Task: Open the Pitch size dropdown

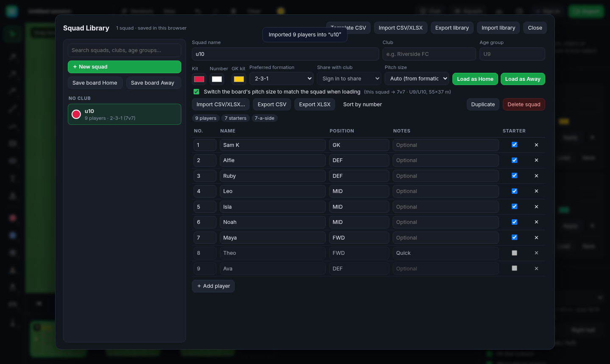Action: 417,79
